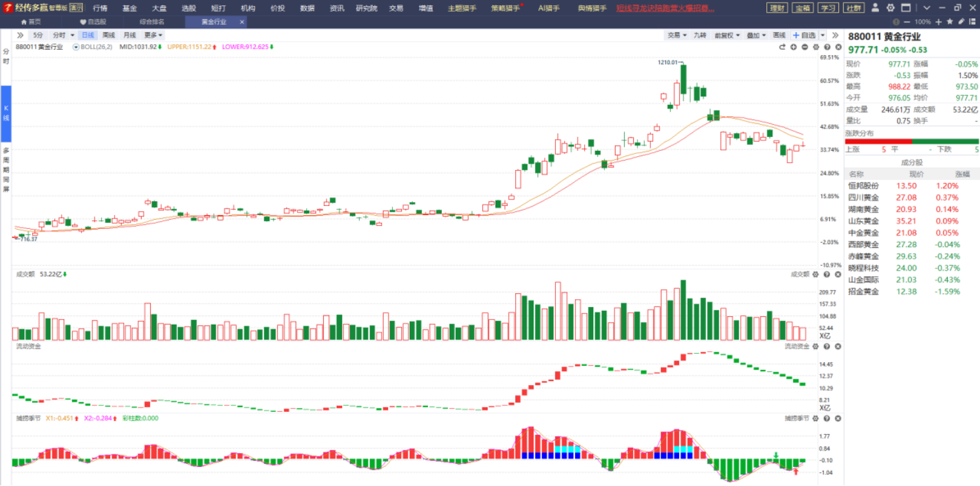980x486 pixels.
Task: Click the red scrolling announcement link
Action: pos(665,8)
